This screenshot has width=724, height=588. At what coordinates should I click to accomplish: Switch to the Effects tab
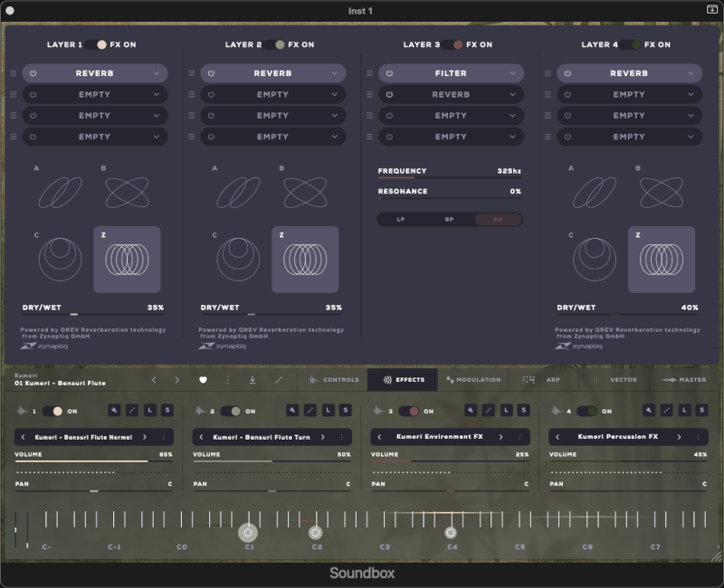coord(403,380)
